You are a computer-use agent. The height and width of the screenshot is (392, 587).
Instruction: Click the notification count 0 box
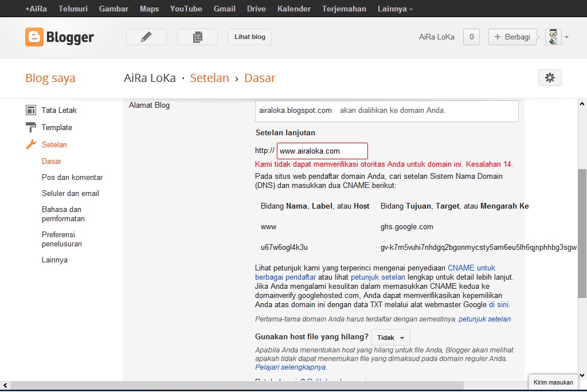click(471, 37)
